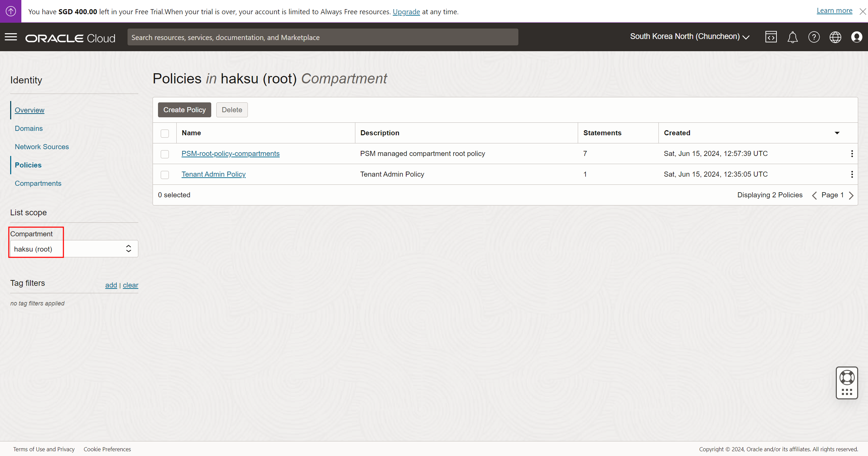Open the language globe menu

tap(835, 37)
